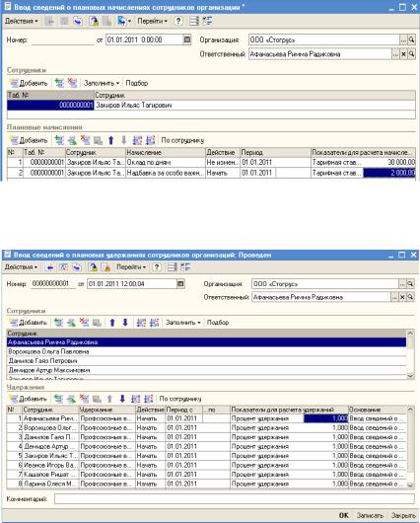The width and height of the screenshot is (420, 523).
Task: Delete row icon in accruals Сотрудники toolbar
Action: pos(72,83)
